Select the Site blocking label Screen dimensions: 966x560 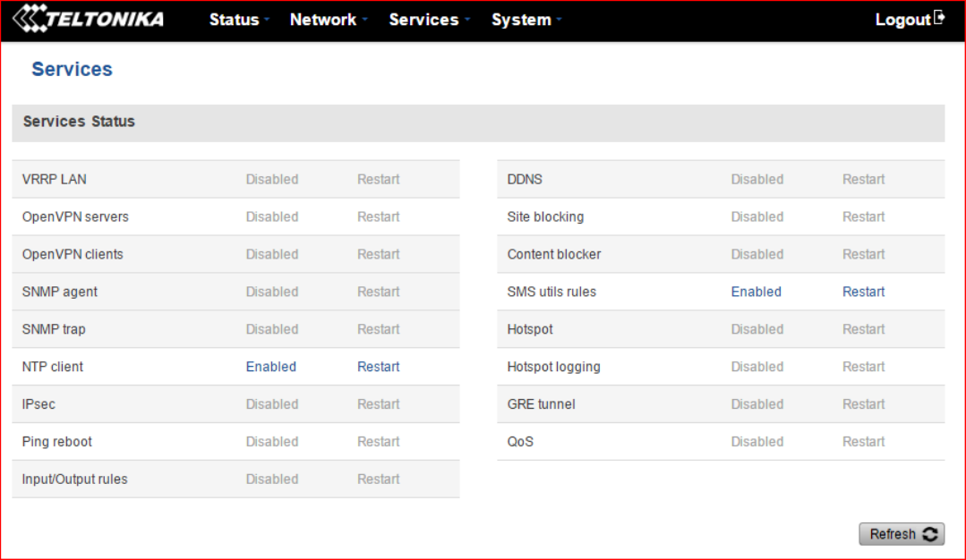(x=545, y=216)
